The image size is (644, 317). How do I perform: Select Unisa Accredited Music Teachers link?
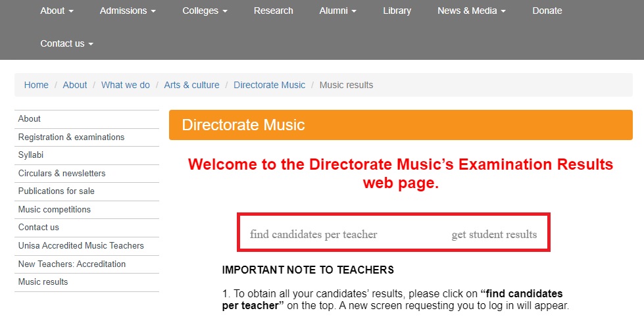(x=81, y=246)
